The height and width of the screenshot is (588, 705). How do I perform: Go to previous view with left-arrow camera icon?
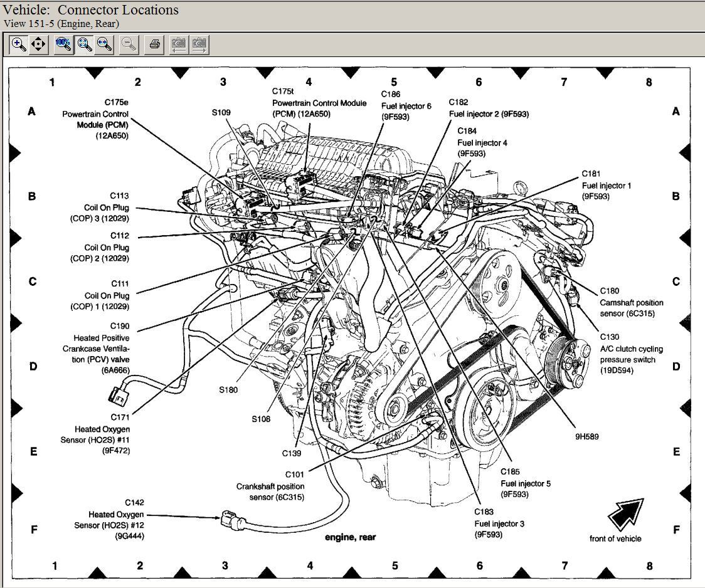tap(179, 45)
